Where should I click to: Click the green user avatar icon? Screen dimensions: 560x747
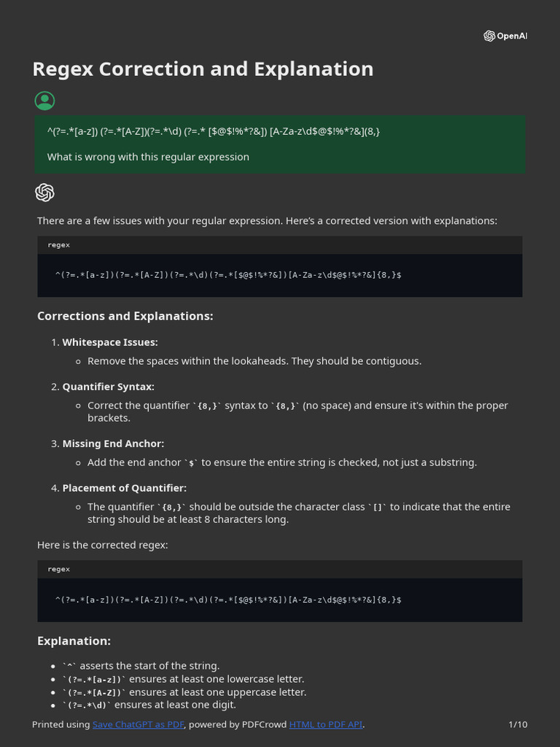coord(44,101)
